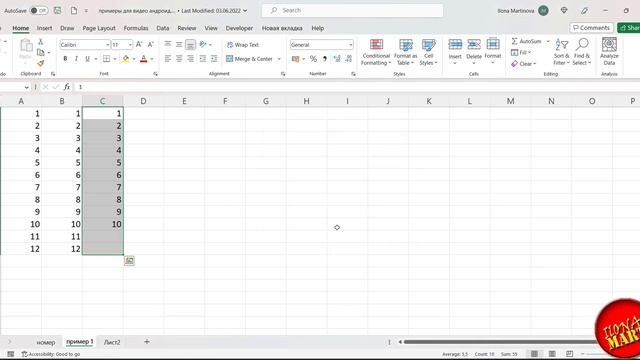Apply Italic formatting

pos(76,59)
